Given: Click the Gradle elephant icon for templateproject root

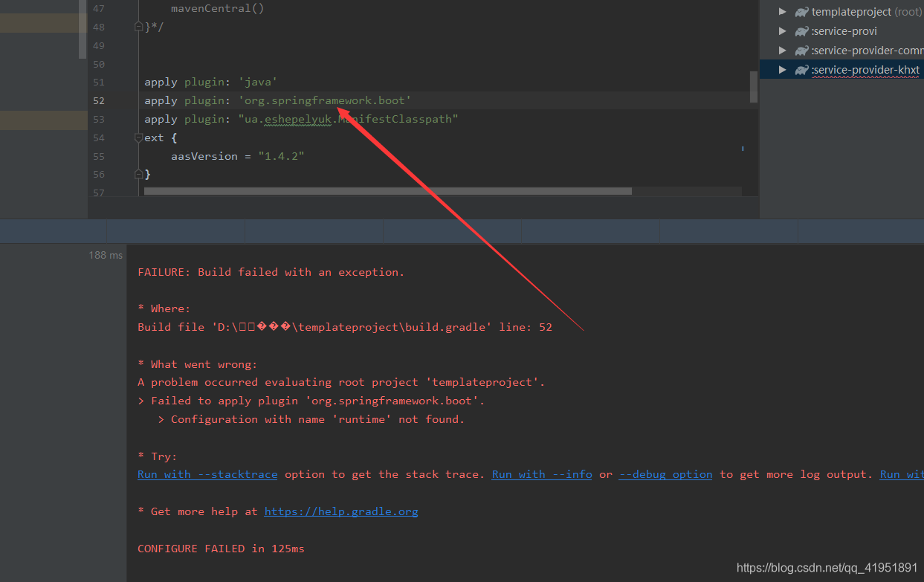Looking at the screenshot, I should coord(801,11).
